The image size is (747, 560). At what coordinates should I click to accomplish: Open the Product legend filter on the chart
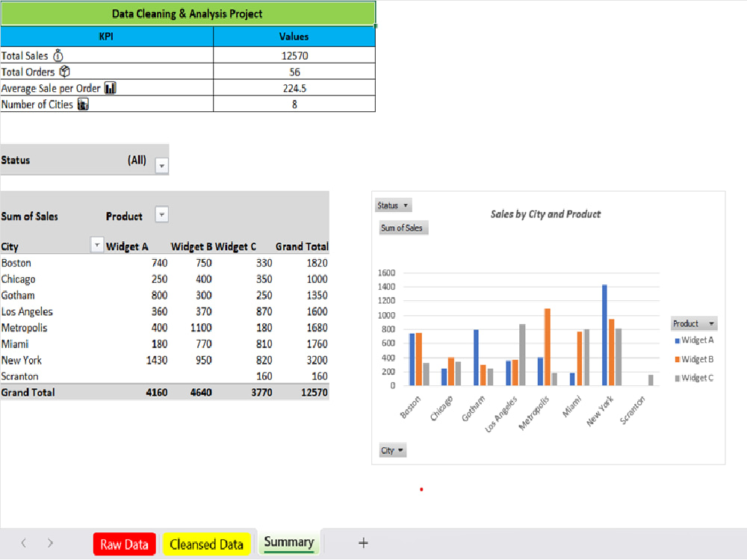tap(694, 323)
